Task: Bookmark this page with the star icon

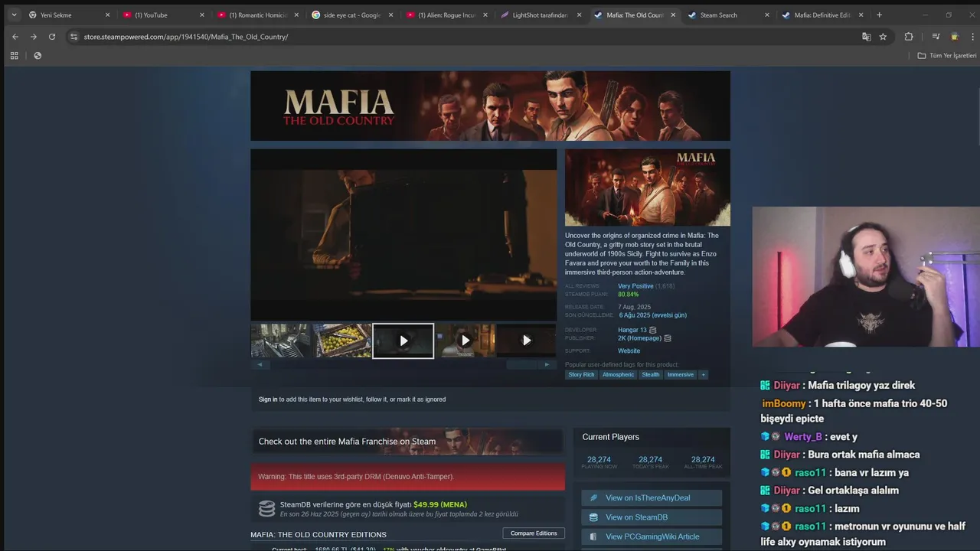Action: 883,37
